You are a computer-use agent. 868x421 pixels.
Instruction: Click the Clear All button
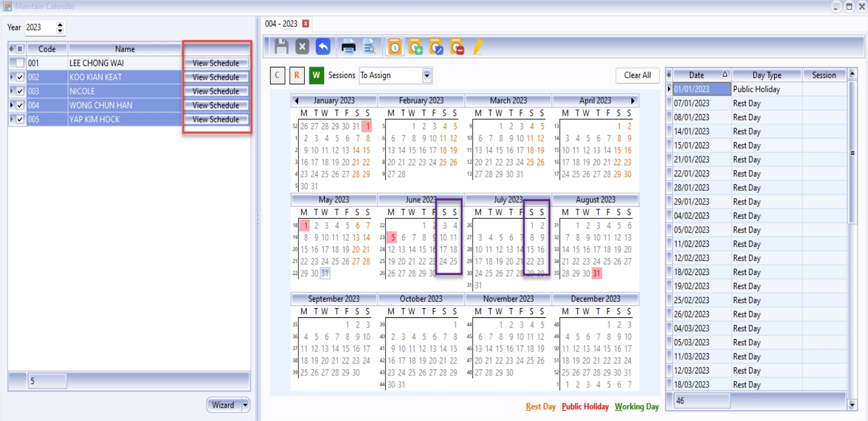(x=638, y=75)
